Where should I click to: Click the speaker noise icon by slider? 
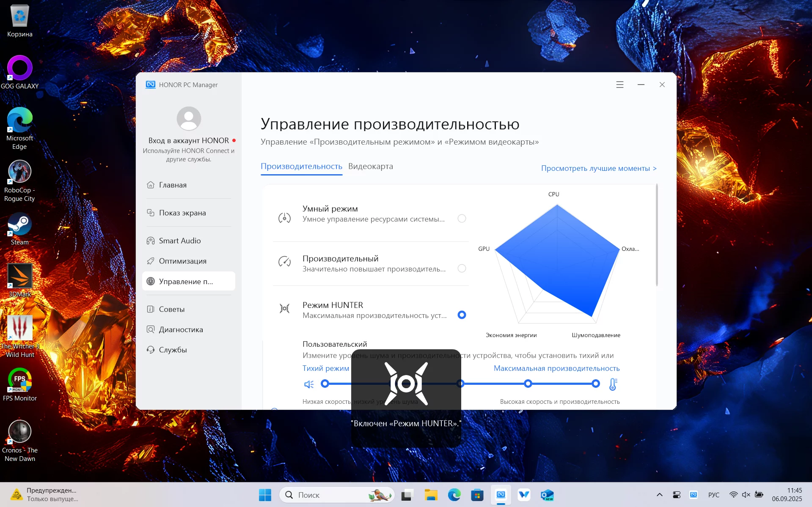tap(309, 384)
